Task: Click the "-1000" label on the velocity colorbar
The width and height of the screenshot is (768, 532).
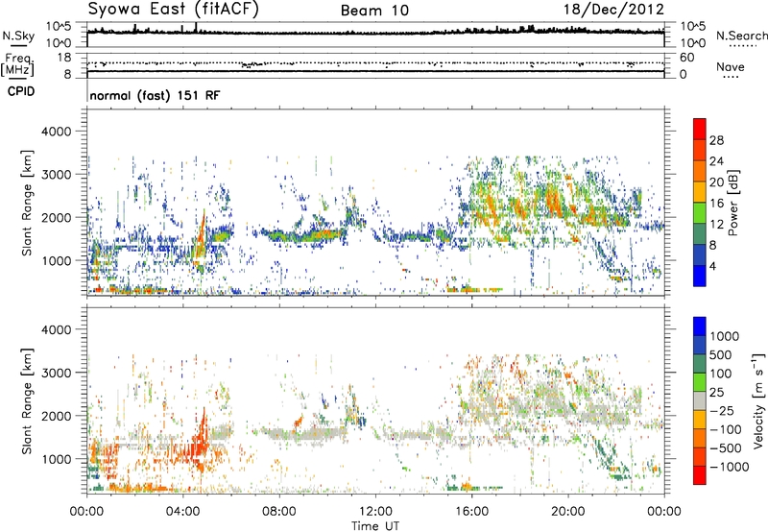Action: [x=729, y=467]
